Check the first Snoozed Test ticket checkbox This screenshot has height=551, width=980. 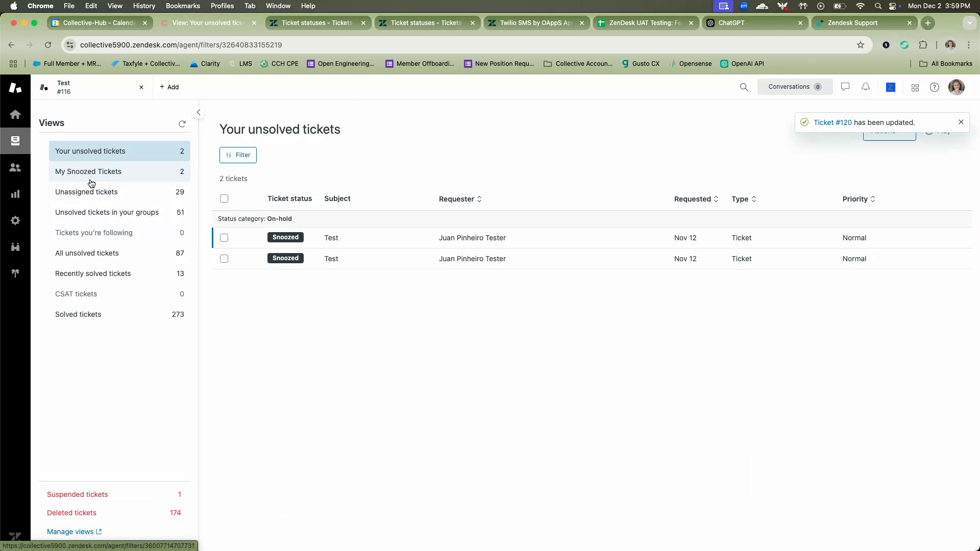pos(224,238)
